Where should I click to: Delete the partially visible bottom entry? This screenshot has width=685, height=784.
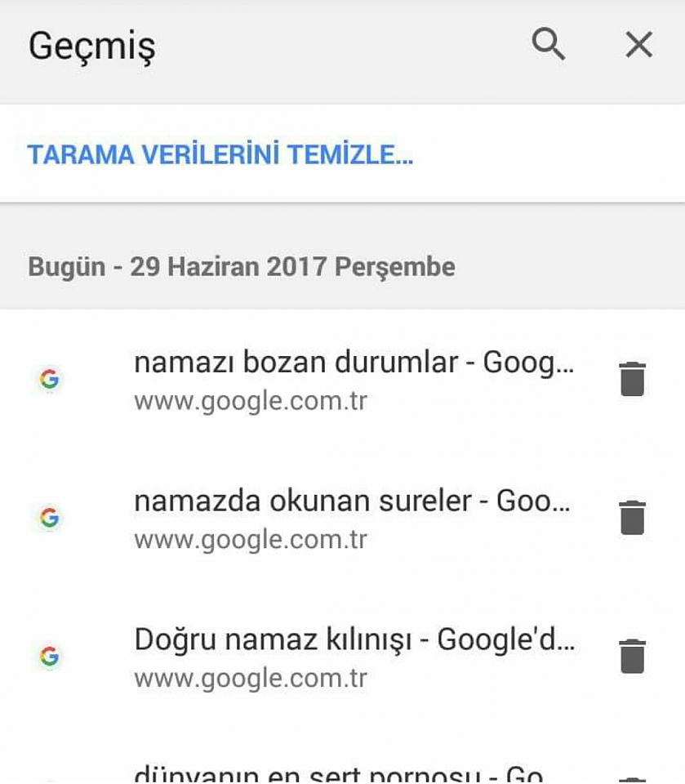tap(633, 780)
